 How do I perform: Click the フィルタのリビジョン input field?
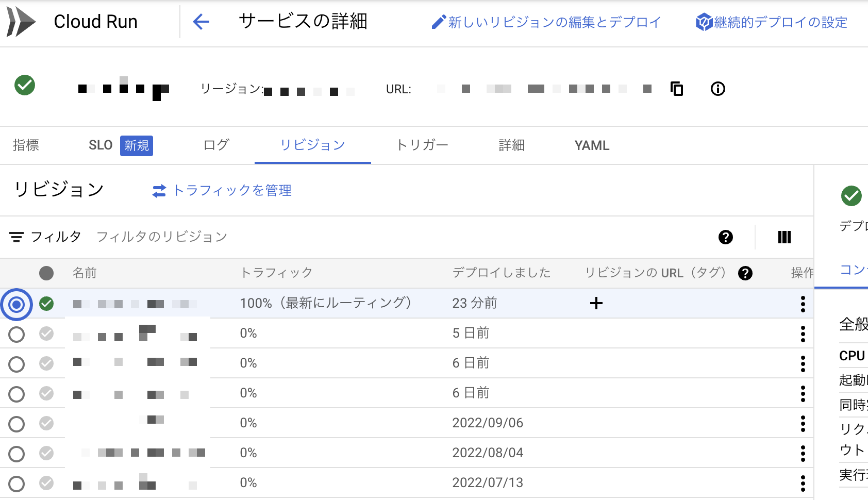click(161, 237)
